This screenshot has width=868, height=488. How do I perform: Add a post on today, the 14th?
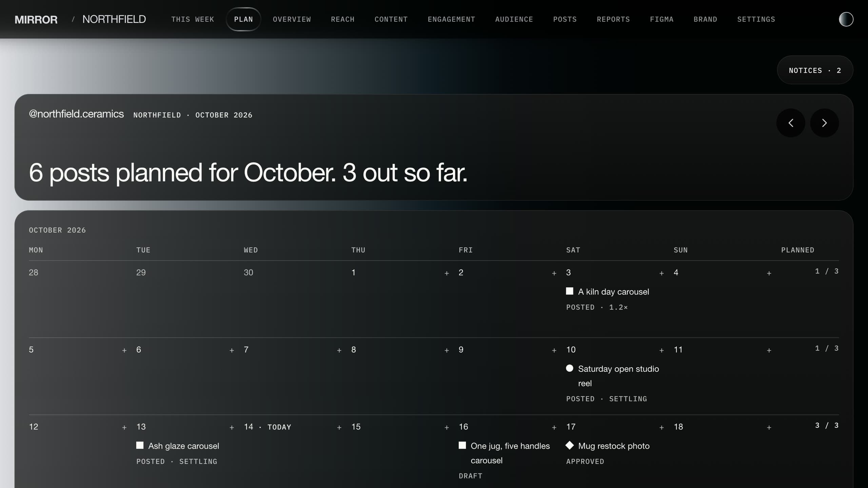point(339,428)
